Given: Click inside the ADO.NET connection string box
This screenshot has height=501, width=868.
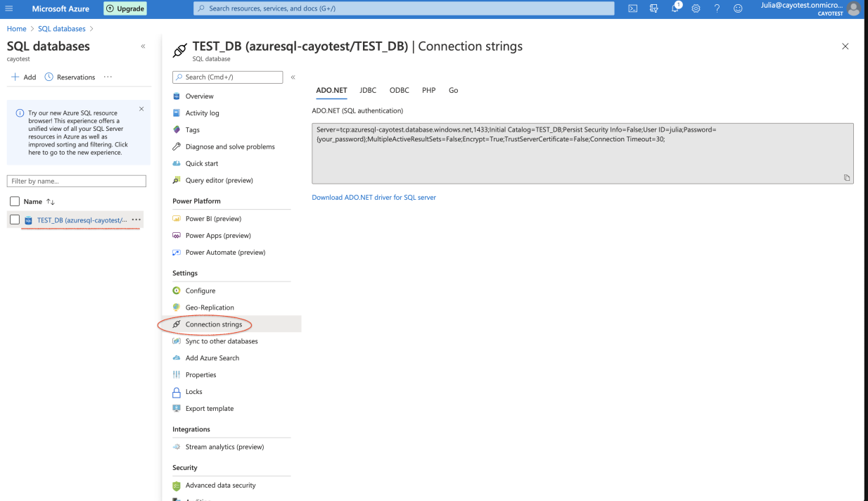Looking at the screenshot, I should 582,153.
